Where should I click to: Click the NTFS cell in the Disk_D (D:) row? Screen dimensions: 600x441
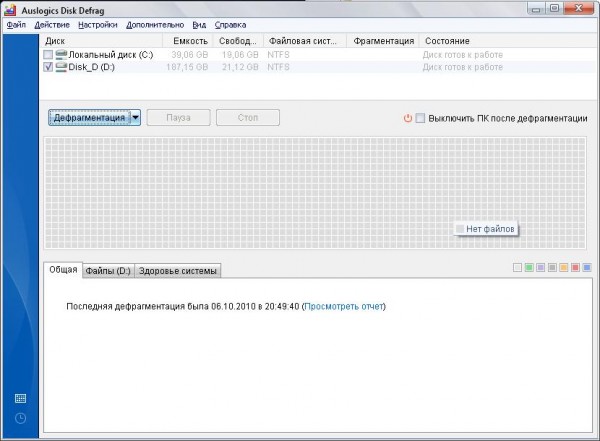(279, 67)
